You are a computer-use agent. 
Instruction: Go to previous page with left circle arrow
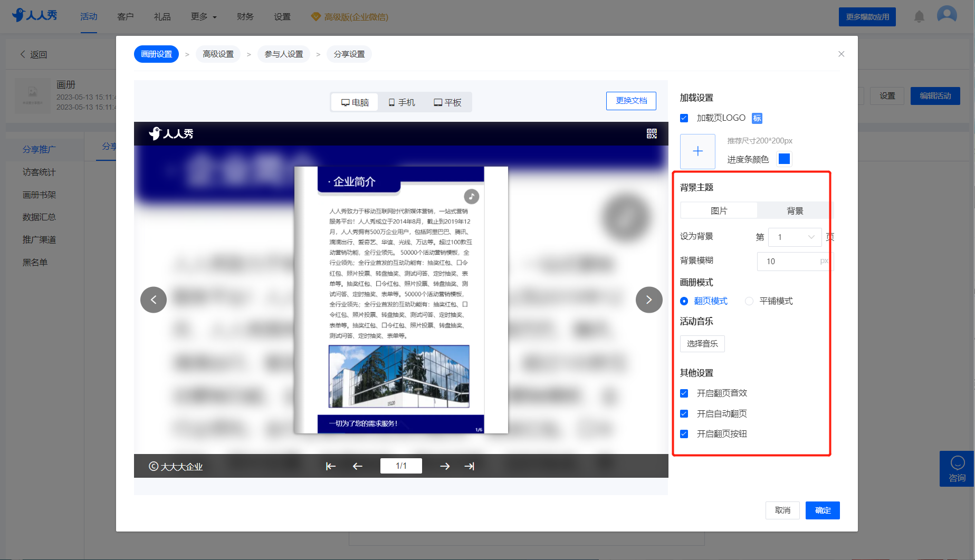coord(154,300)
